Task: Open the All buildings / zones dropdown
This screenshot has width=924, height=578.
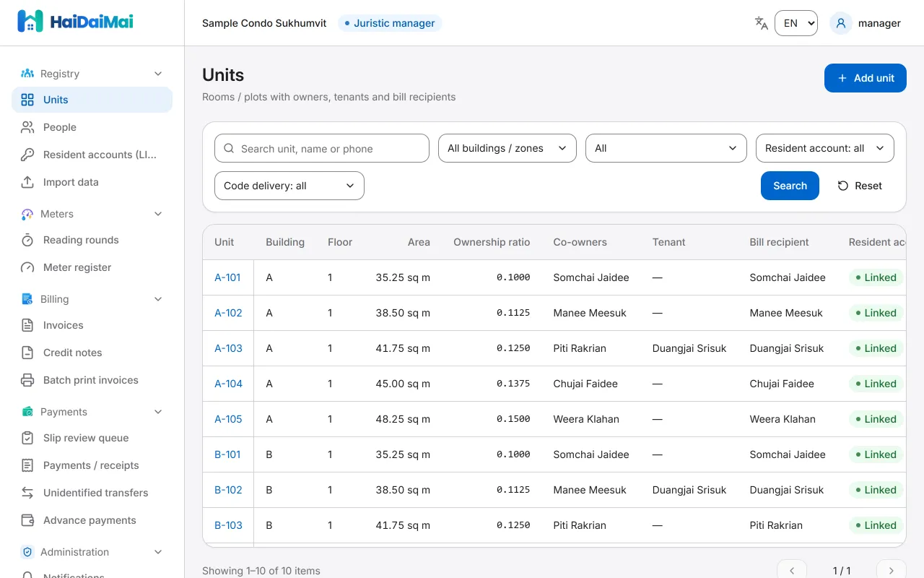Action: [x=507, y=148]
